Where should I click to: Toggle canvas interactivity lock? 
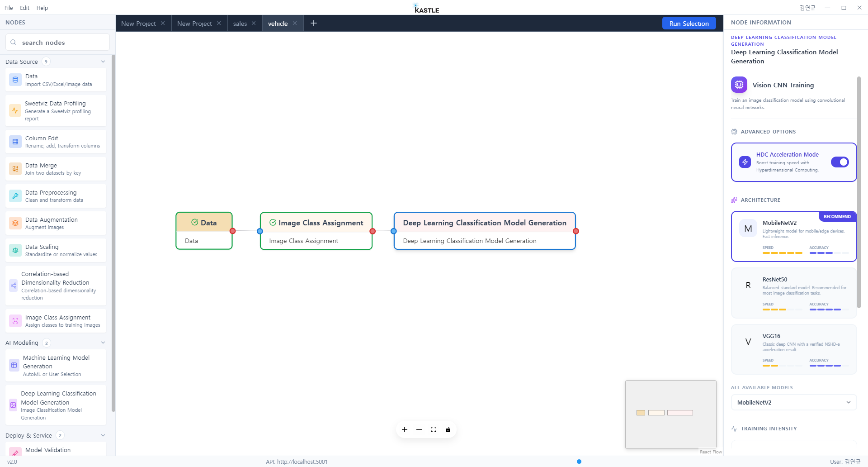pyautogui.click(x=448, y=429)
